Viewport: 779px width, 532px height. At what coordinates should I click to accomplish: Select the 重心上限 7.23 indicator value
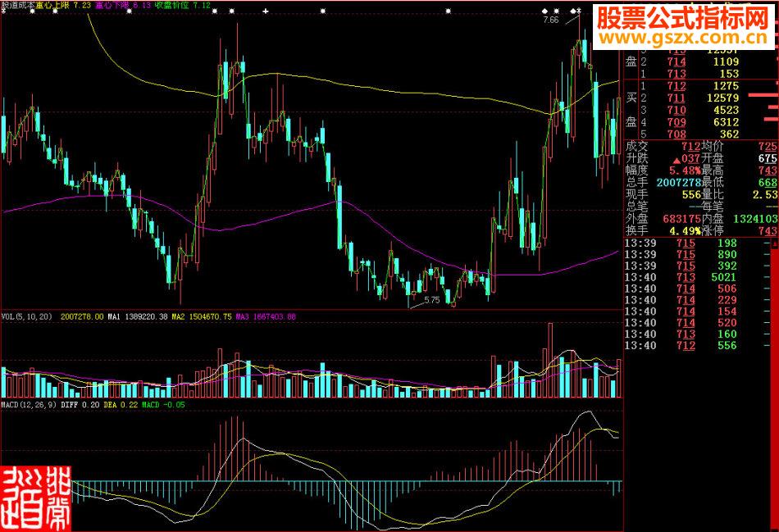tap(62, 5)
